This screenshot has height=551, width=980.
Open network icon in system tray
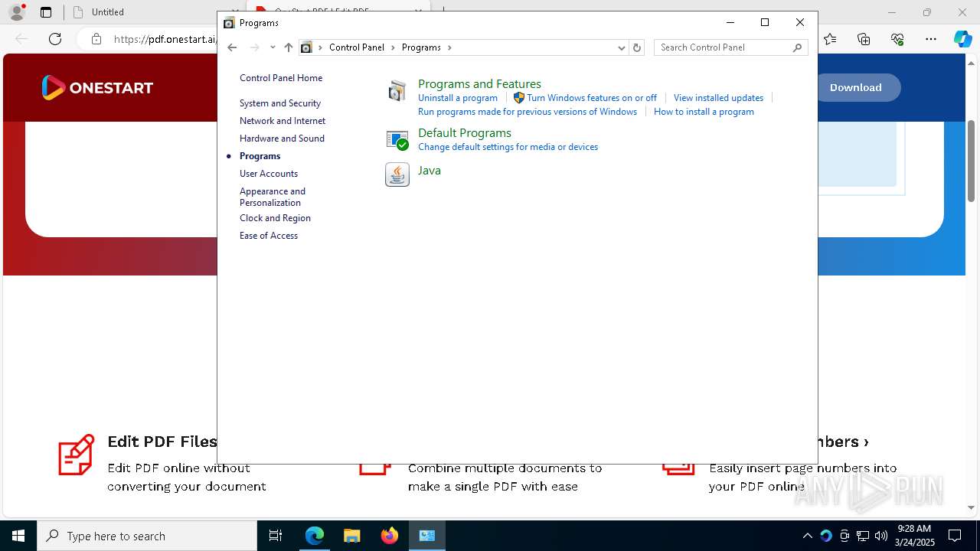[x=863, y=536]
